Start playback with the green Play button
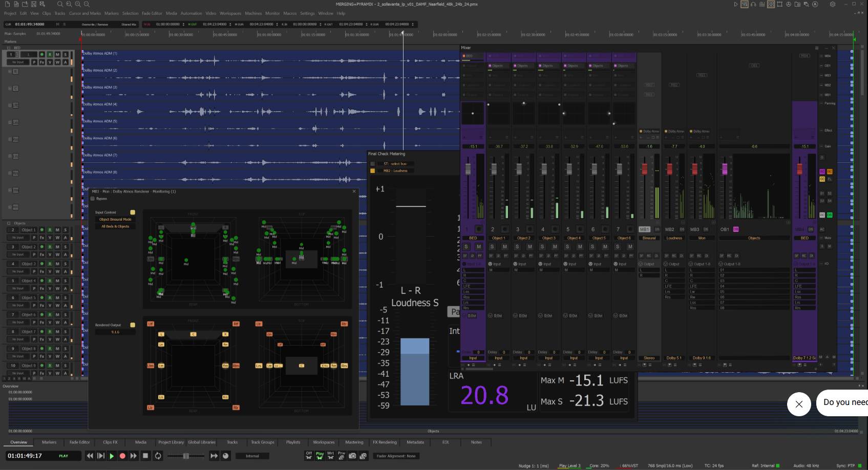The height and width of the screenshot is (470, 868). pyautogui.click(x=112, y=456)
